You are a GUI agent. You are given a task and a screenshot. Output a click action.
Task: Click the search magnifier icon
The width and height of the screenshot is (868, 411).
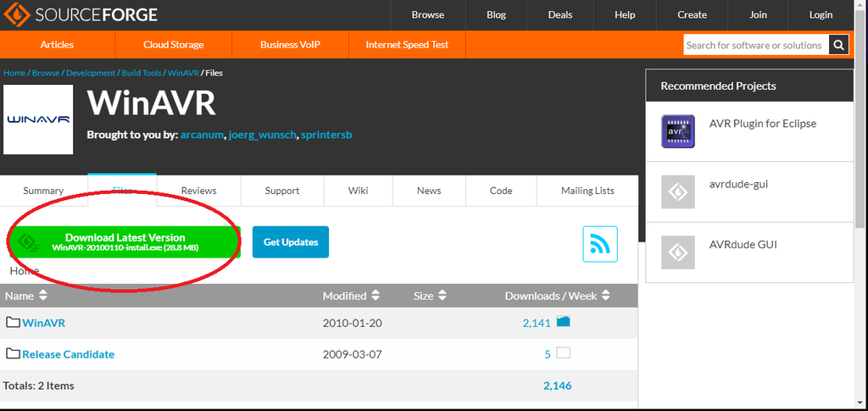pos(837,46)
